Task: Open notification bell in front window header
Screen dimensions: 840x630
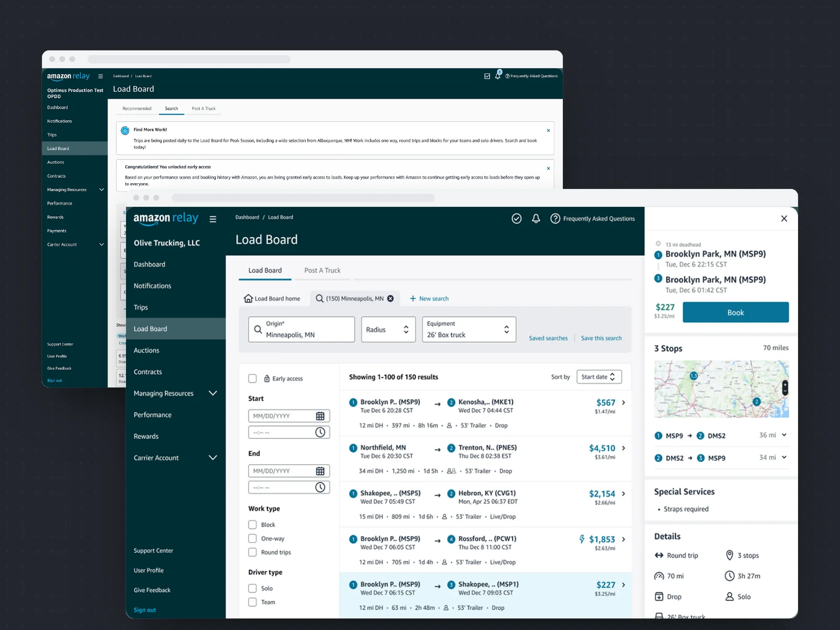Action: [536, 218]
